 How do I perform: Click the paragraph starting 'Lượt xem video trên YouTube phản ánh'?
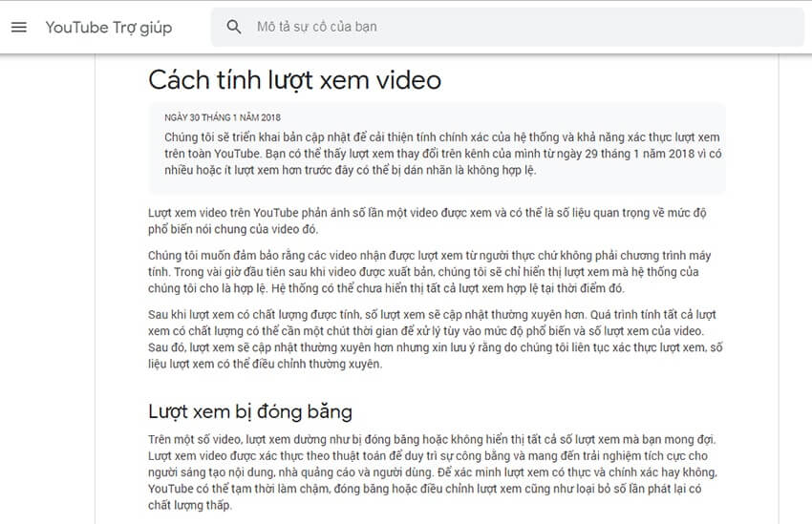click(x=427, y=220)
